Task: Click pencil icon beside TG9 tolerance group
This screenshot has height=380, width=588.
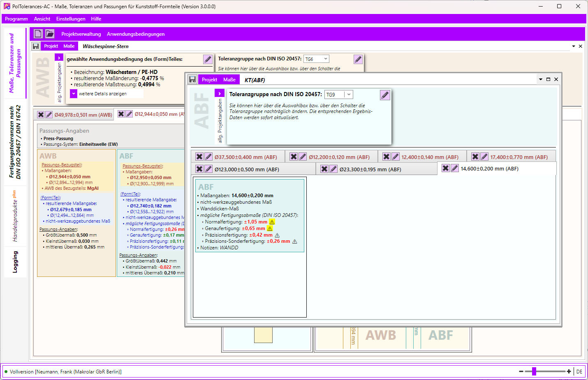Action: 385,95
